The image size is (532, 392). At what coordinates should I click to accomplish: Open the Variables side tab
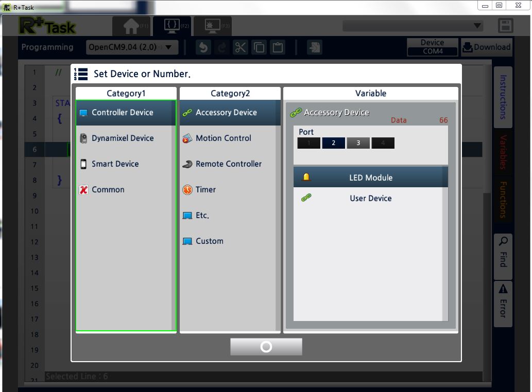pyautogui.click(x=503, y=152)
